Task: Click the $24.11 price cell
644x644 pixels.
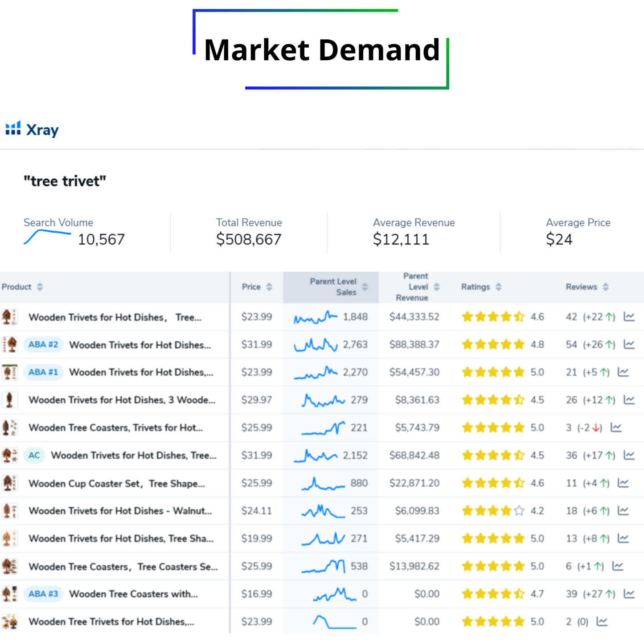Action: click(257, 511)
